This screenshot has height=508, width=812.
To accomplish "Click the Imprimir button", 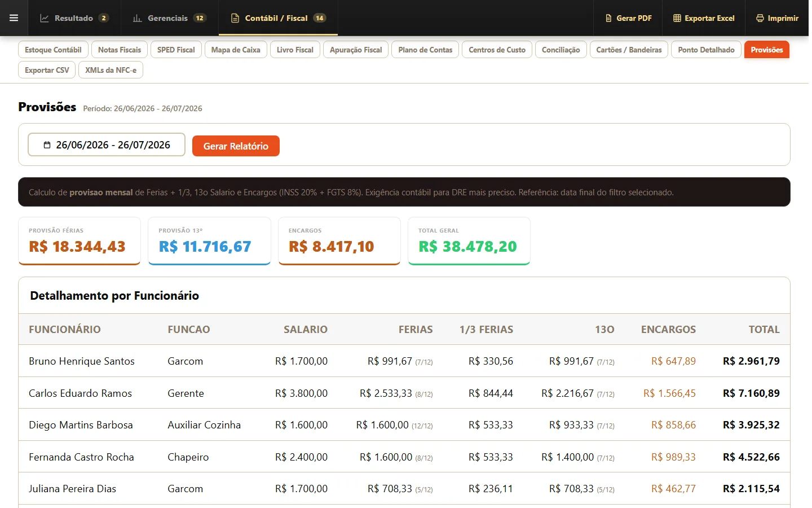I will click(x=777, y=18).
